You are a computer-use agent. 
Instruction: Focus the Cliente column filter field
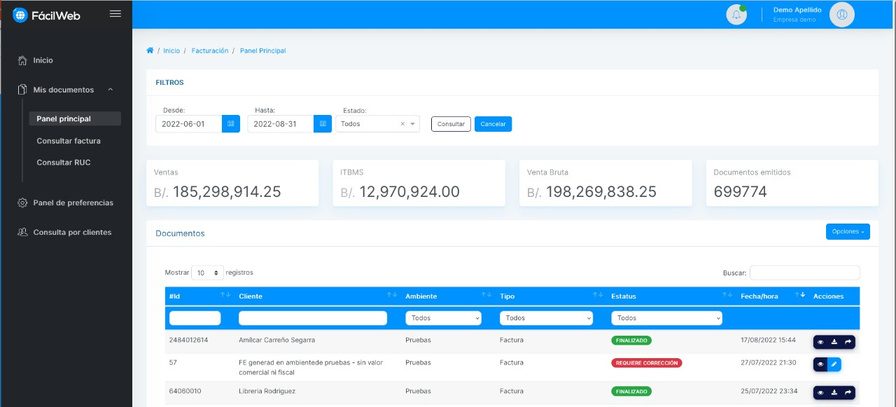313,318
